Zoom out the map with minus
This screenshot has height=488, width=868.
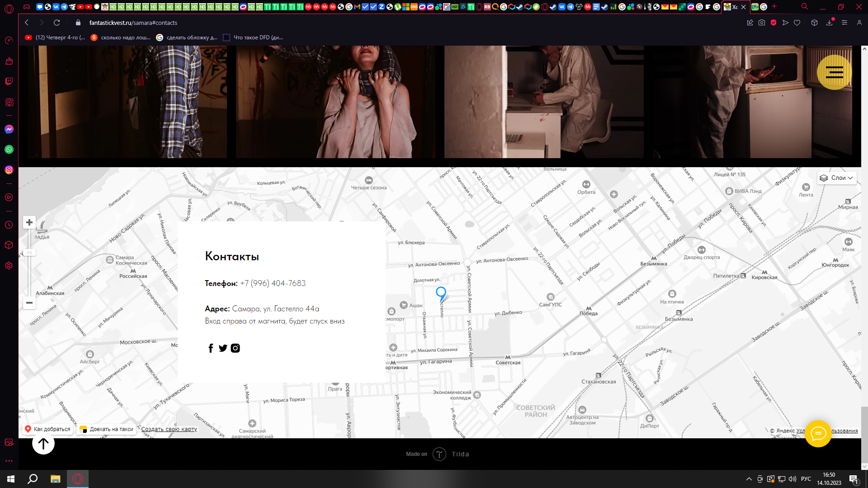29,303
